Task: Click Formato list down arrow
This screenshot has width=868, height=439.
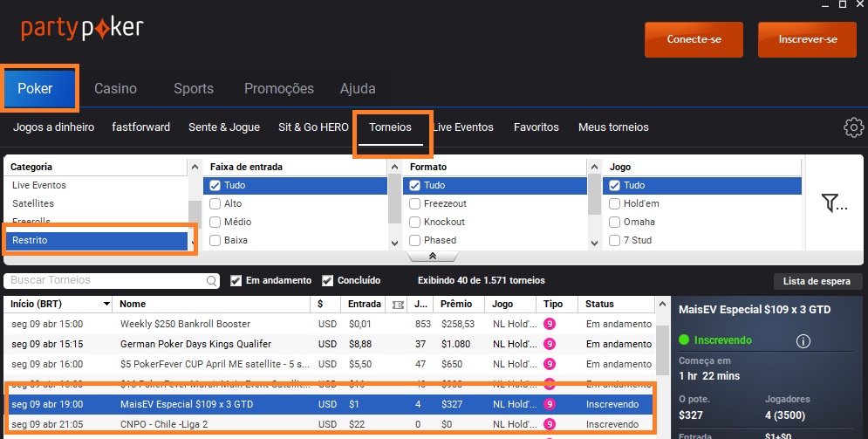Action: [x=595, y=243]
